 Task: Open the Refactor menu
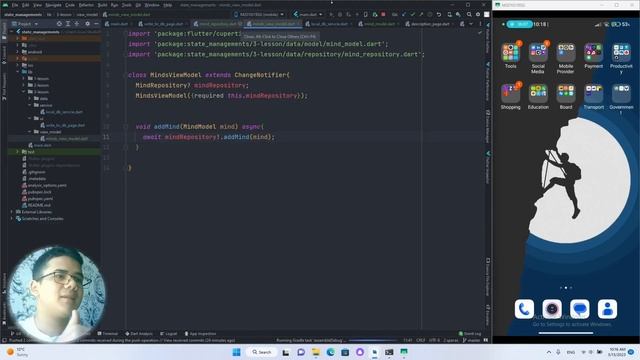click(x=86, y=5)
